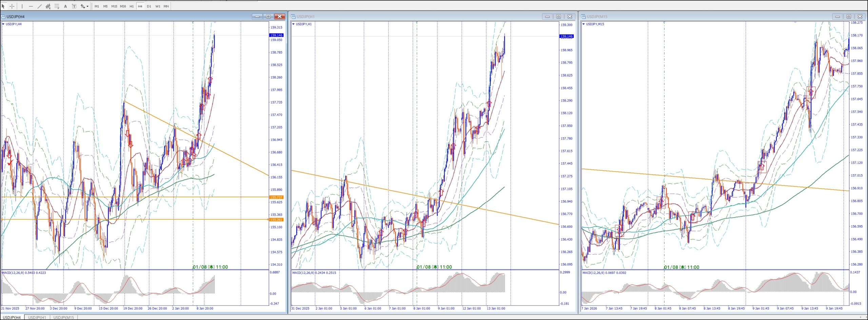Click the 155.737 orange price level label
Image resolution: width=868 pixels, height=320 pixels.
pyautogui.click(x=276, y=197)
